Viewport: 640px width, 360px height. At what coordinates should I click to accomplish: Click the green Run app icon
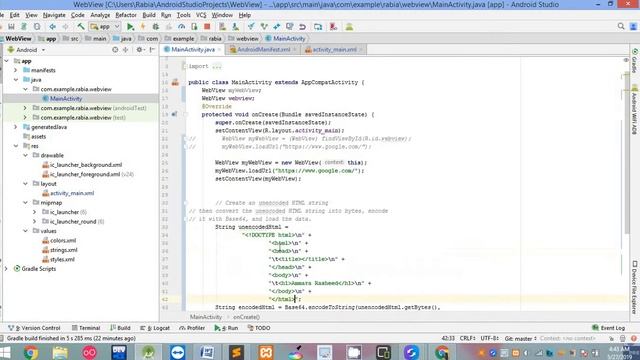click(x=130, y=27)
